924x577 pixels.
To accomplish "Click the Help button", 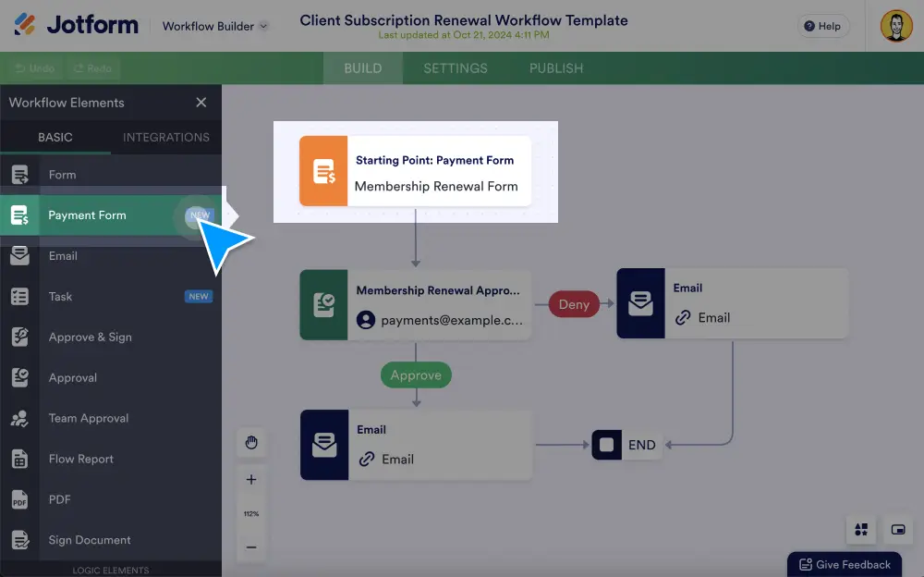I will coord(822,26).
